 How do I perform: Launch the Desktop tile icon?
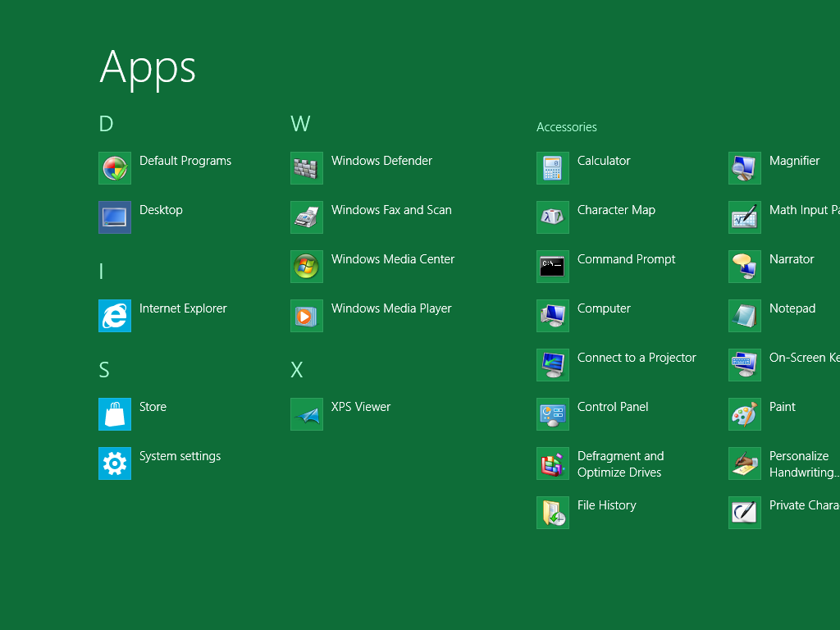click(x=115, y=217)
